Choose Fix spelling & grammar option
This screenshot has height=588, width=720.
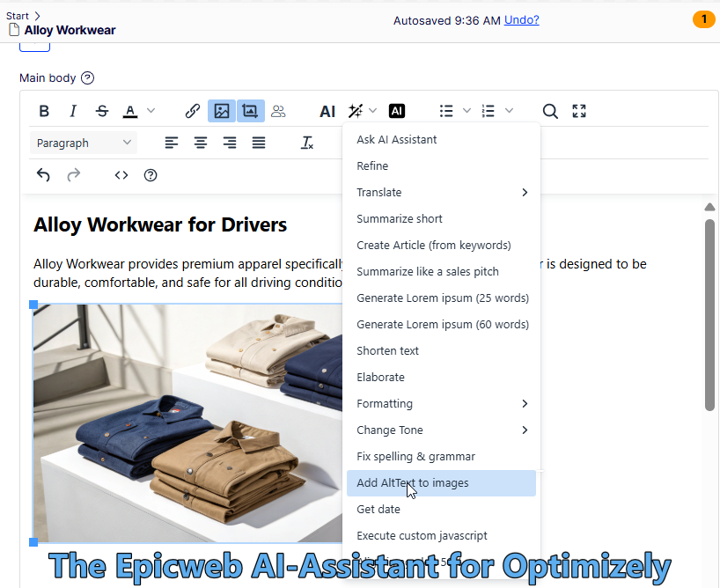[x=415, y=456]
